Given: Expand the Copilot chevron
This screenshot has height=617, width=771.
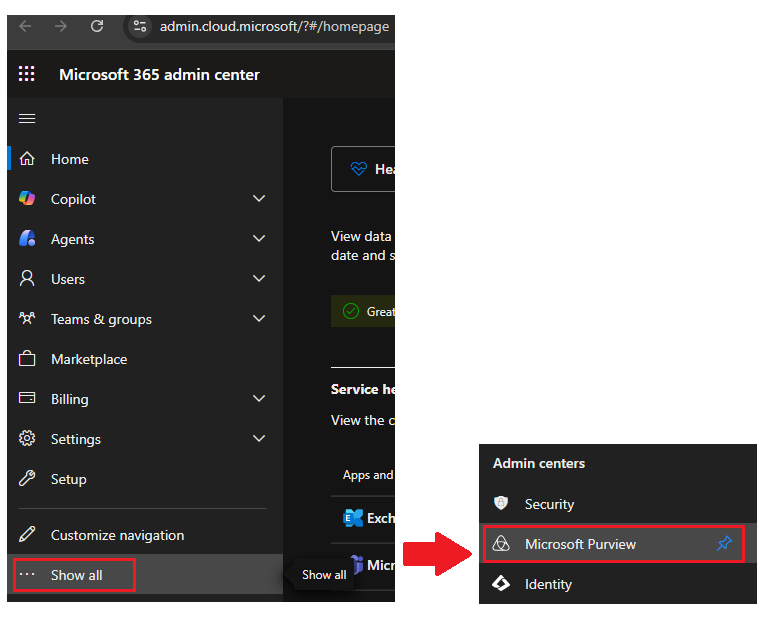Looking at the screenshot, I should click(259, 199).
